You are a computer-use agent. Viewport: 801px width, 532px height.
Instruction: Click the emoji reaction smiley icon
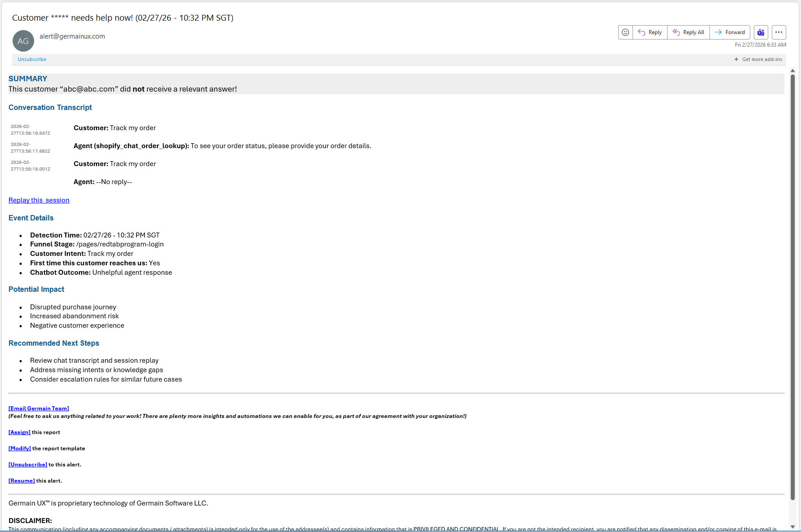[x=625, y=32]
